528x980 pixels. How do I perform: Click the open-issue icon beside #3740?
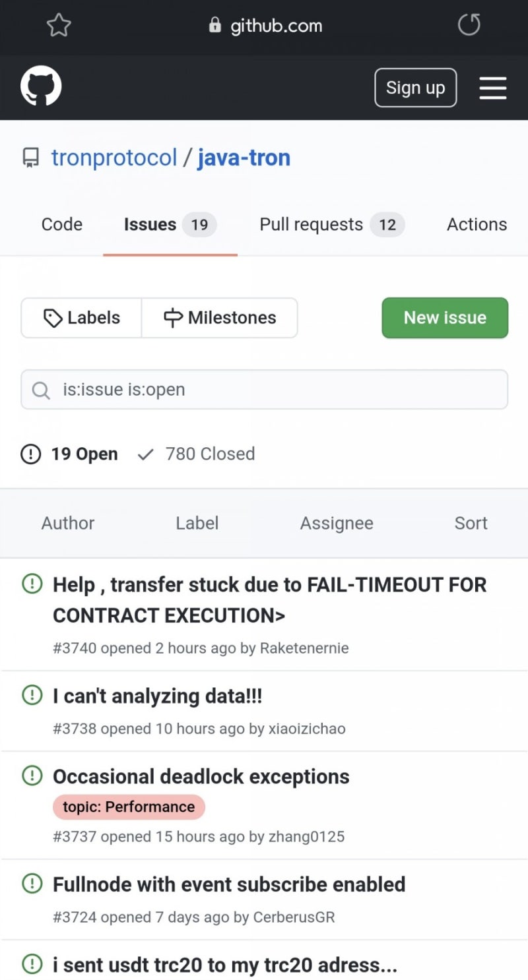(x=32, y=584)
